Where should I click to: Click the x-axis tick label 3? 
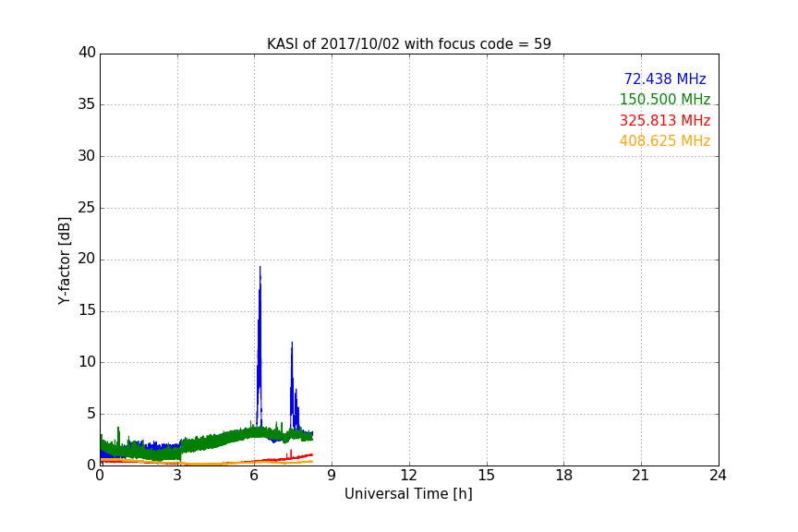177,476
